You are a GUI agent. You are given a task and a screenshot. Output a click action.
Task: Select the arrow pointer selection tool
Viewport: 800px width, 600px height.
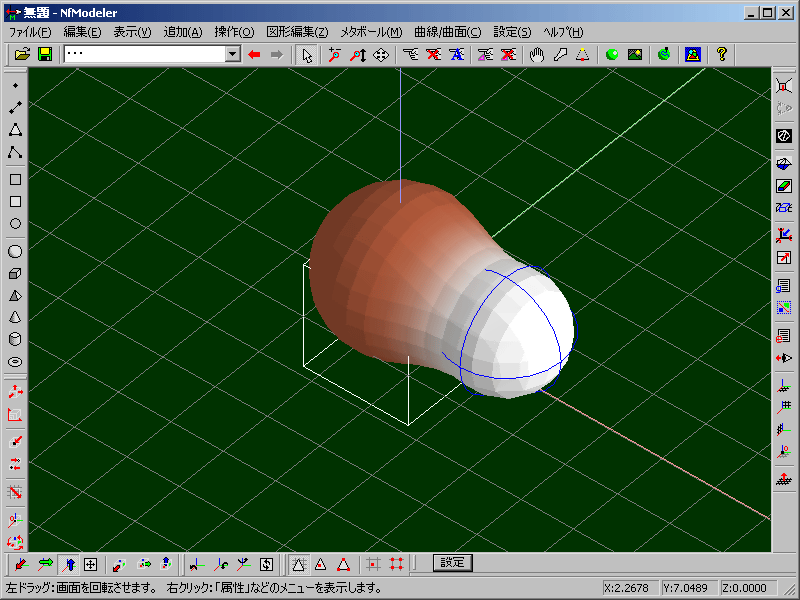tap(307, 54)
